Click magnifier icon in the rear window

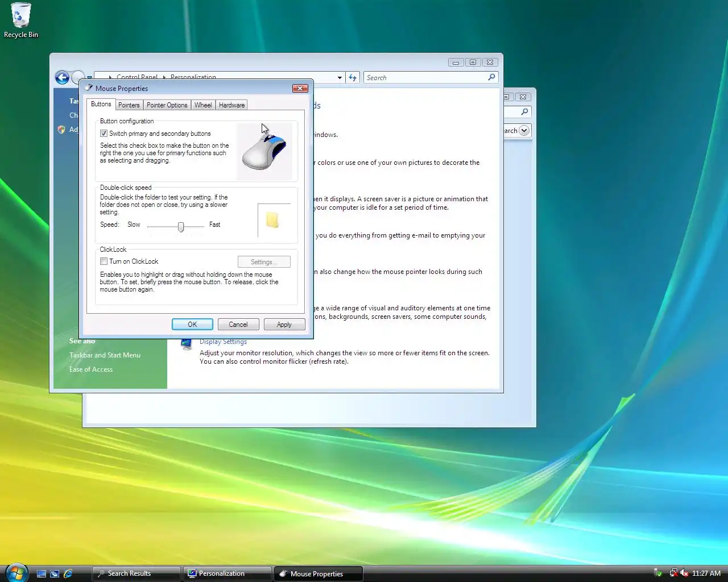click(x=524, y=112)
